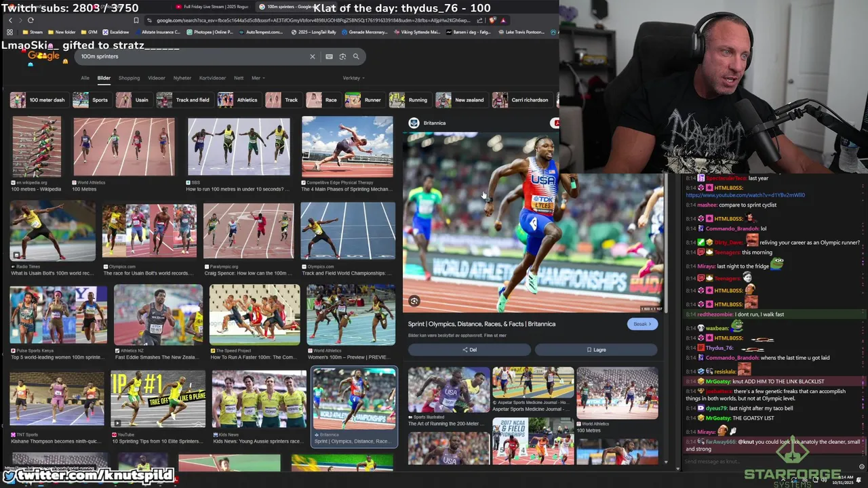Open the Kids News Aussie sprinters thumbnail

point(259,399)
